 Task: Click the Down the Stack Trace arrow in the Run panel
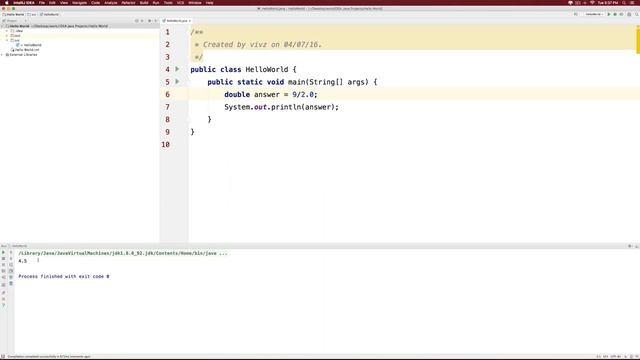coord(11,259)
